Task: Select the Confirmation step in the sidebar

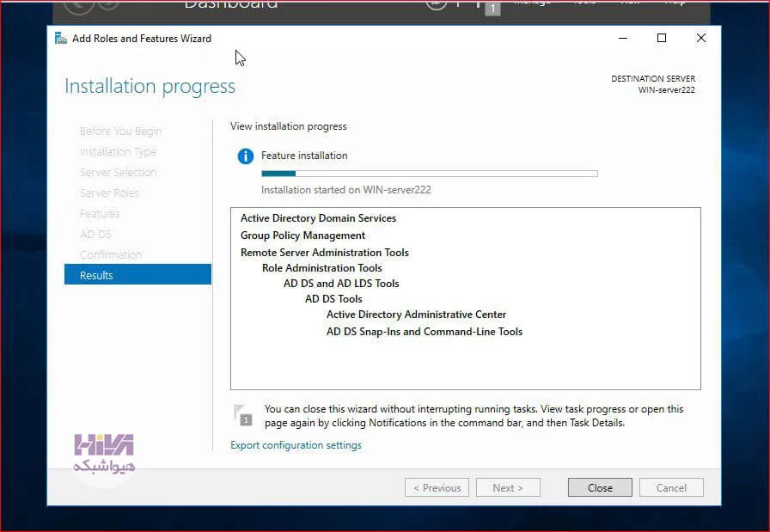Action: 111,254
